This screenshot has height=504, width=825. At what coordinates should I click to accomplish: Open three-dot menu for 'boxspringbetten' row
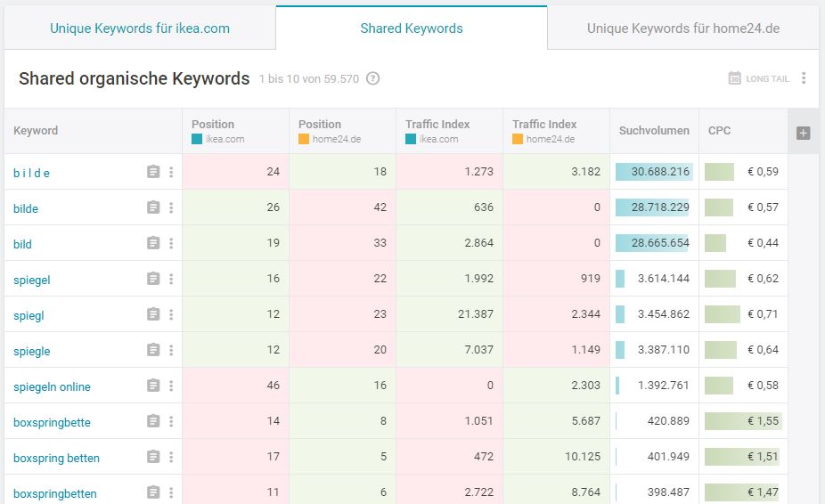[x=171, y=492]
